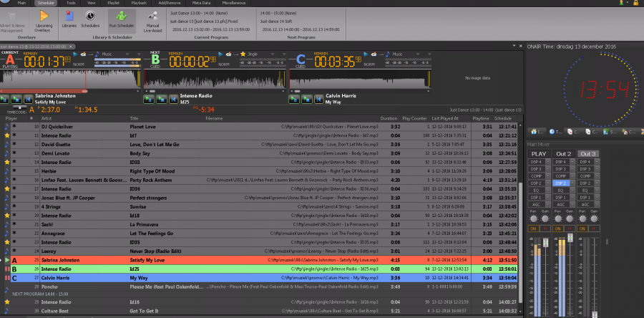Viewport: 644px width, 318px height.
Task: Toggle ON button of PLAY mixer channel
Action: pos(534,228)
